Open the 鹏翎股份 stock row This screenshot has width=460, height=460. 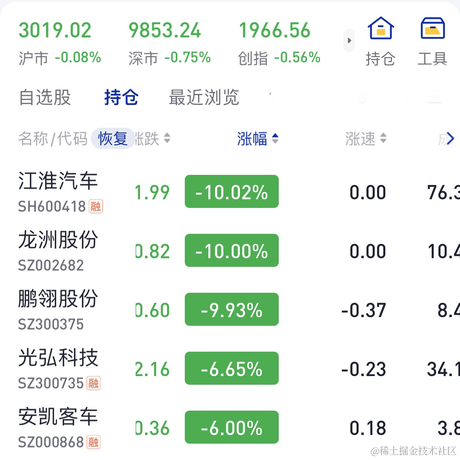coord(230,310)
